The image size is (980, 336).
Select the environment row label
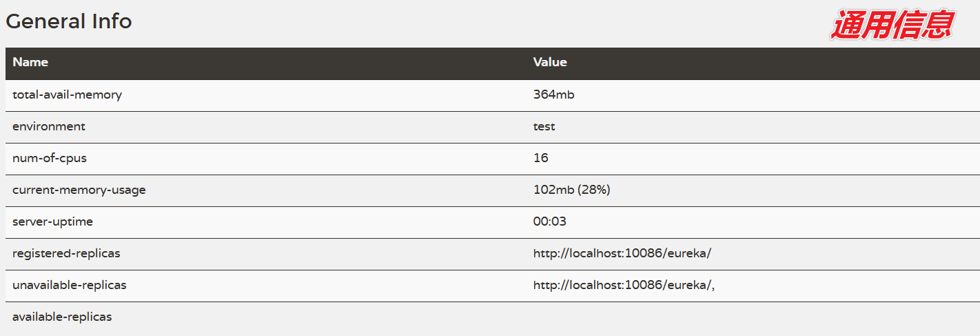(x=49, y=126)
